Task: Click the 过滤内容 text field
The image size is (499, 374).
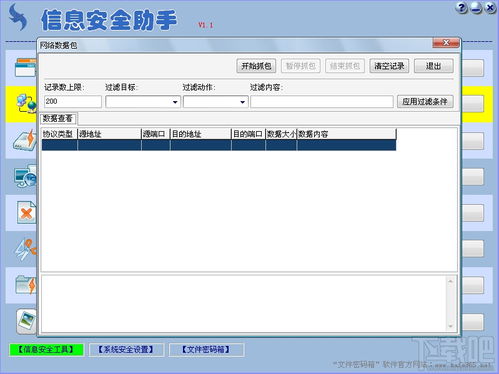Action: (322, 102)
